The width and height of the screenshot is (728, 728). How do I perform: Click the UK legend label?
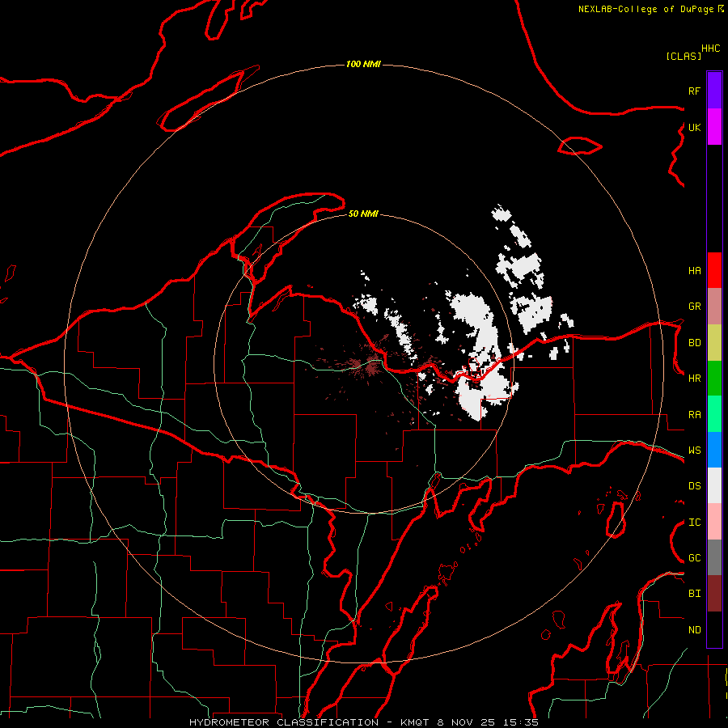(x=694, y=127)
